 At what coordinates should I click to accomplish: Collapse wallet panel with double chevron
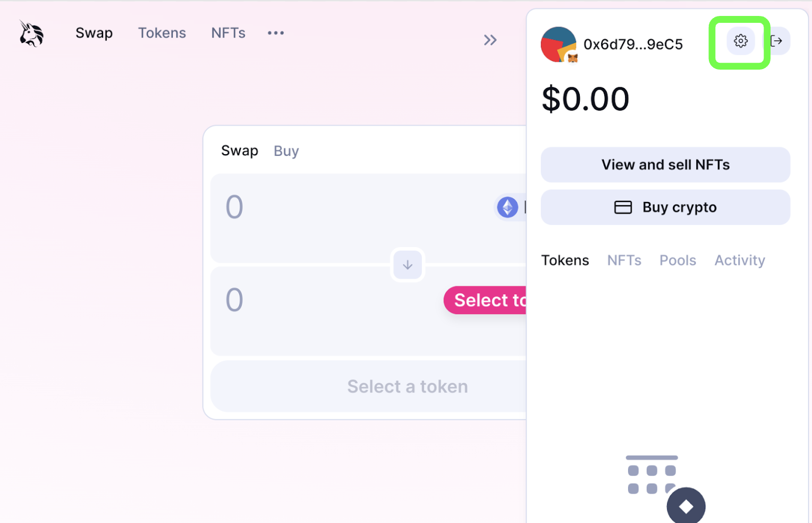click(x=490, y=40)
